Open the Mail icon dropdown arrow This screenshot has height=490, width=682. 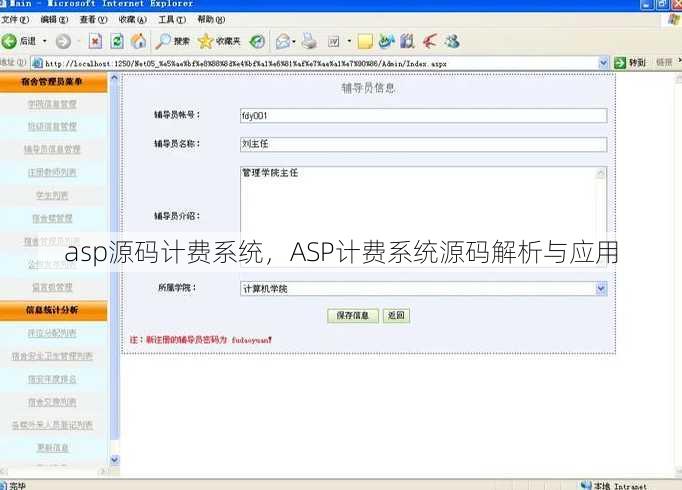[x=294, y=42]
